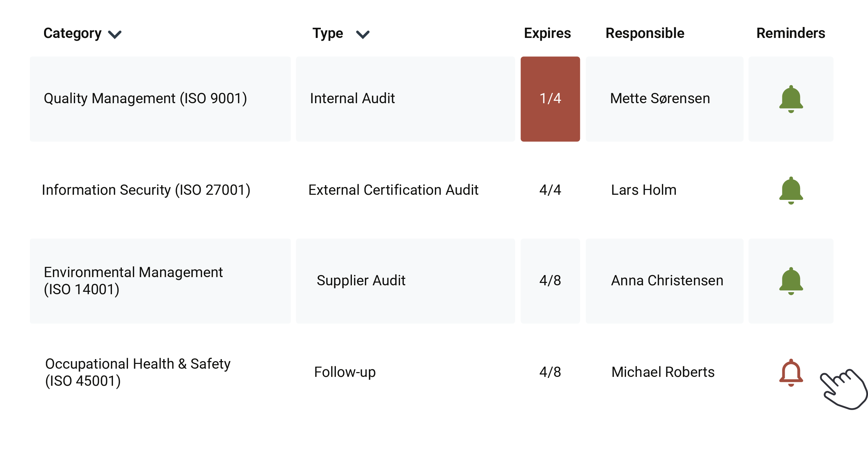Select the Environmental Management (ISO 14001) entry
Image resolution: width=868 pixels, height=450 pixels.
coord(133,281)
